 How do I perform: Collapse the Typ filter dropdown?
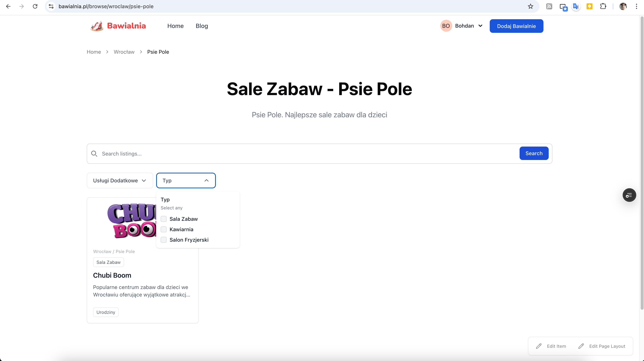coord(186,180)
